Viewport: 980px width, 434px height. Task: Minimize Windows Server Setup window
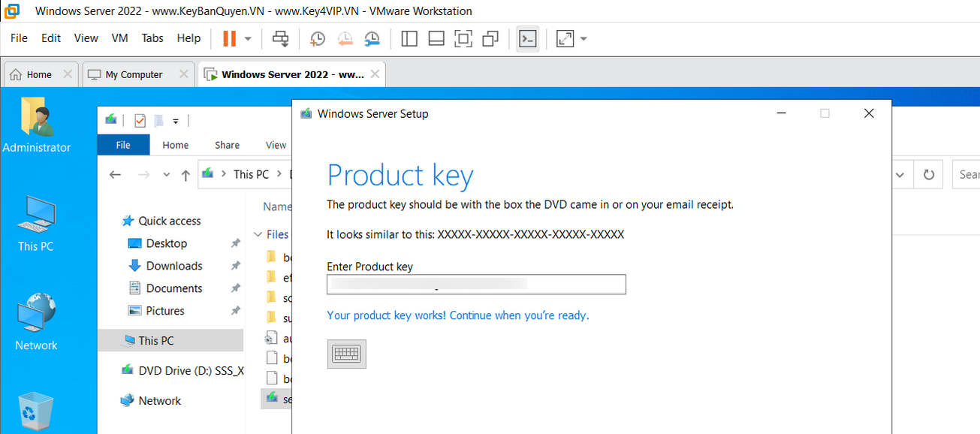pyautogui.click(x=781, y=113)
